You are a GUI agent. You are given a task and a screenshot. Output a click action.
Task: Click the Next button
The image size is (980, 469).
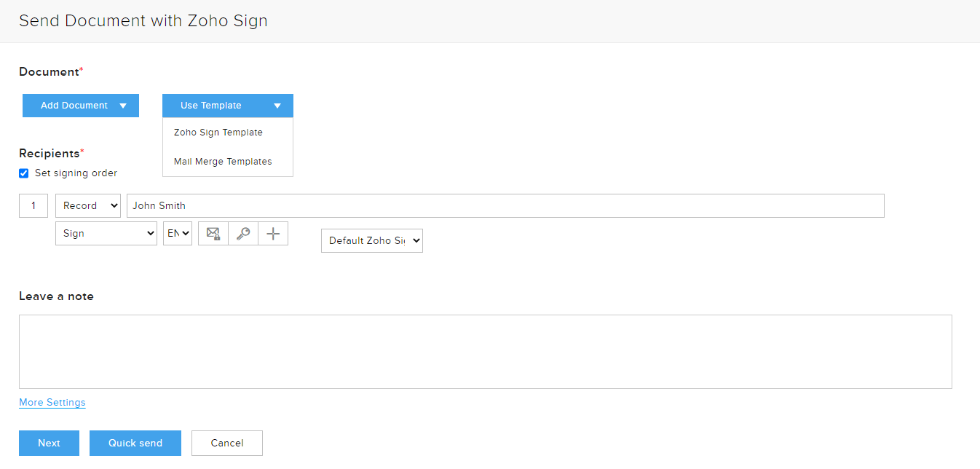pos(49,443)
